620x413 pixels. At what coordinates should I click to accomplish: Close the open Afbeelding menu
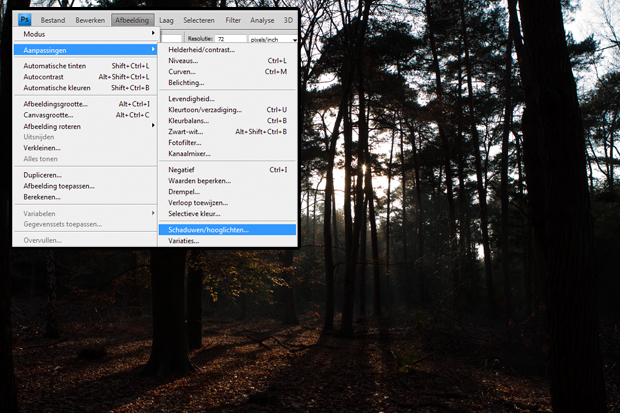[x=132, y=20]
